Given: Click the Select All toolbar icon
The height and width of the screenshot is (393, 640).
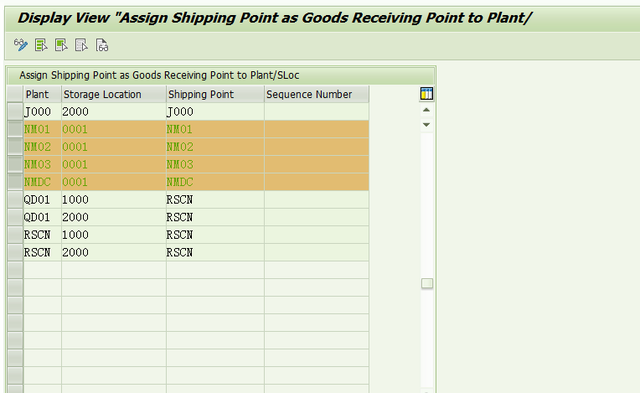Looking at the screenshot, I should [x=41, y=45].
